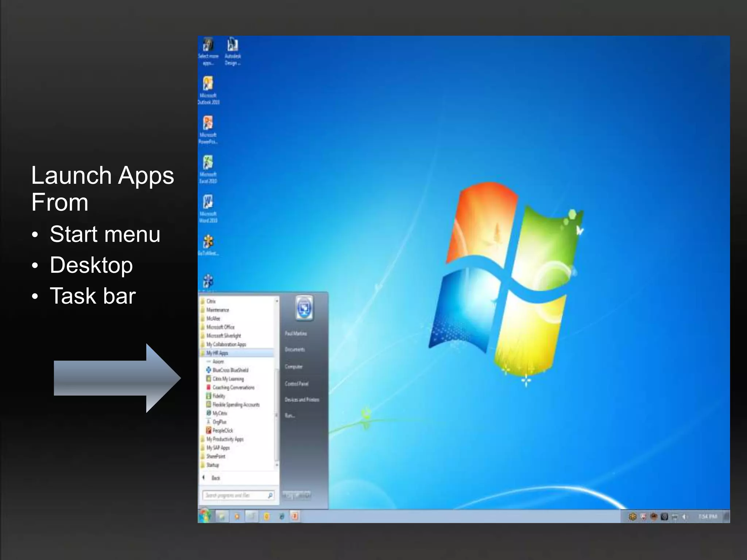747x560 pixels.
Task: Open Documents from Start menu right pane
Action: [x=295, y=349]
